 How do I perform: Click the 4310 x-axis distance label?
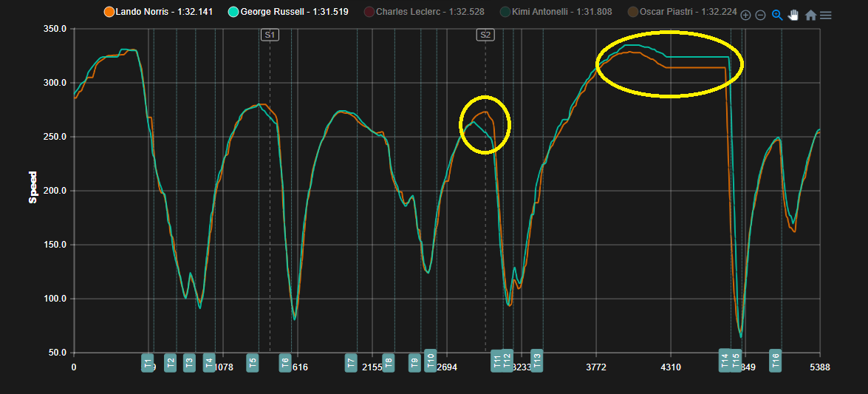(x=671, y=367)
